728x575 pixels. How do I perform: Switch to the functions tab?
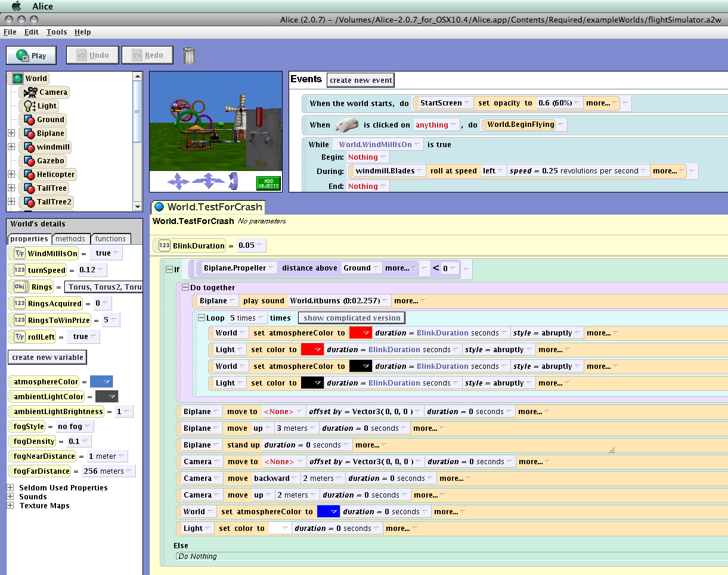tap(111, 239)
